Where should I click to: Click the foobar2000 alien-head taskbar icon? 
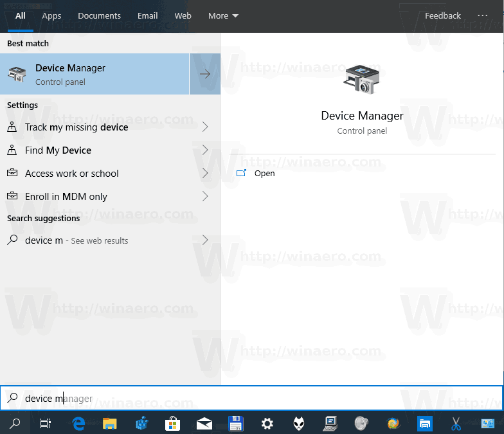click(x=299, y=423)
